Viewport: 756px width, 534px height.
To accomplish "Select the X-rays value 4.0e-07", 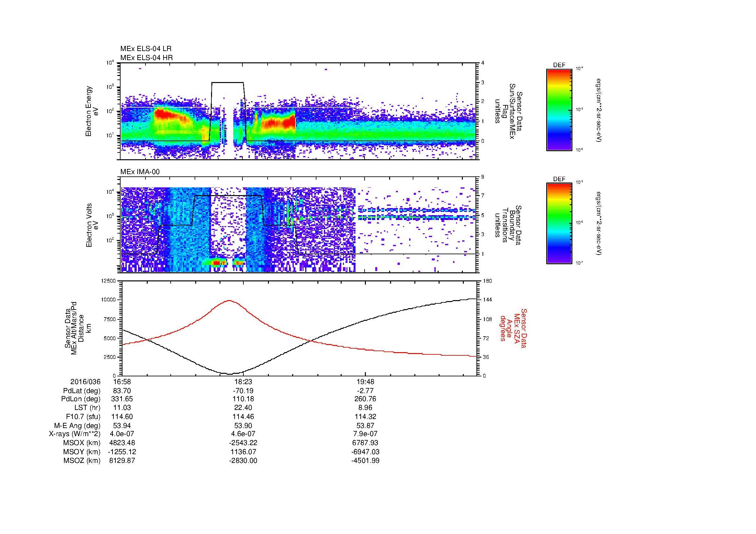I will tap(122, 434).
